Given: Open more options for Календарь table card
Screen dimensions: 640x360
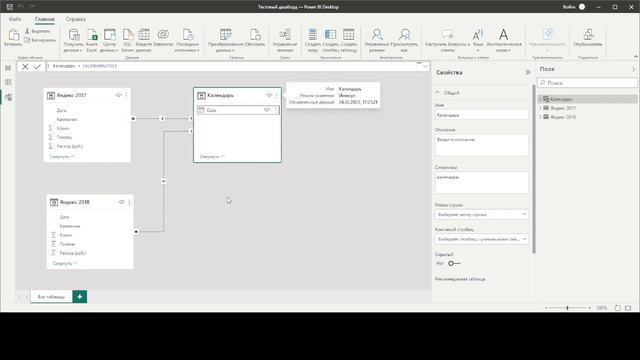Looking at the screenshot, I should pos(277,95).
